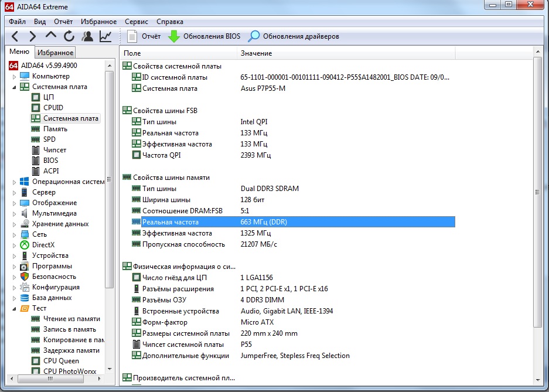Screen dimensions: 549x392
Task: Click the Поле column header
Action: point(179,53)
